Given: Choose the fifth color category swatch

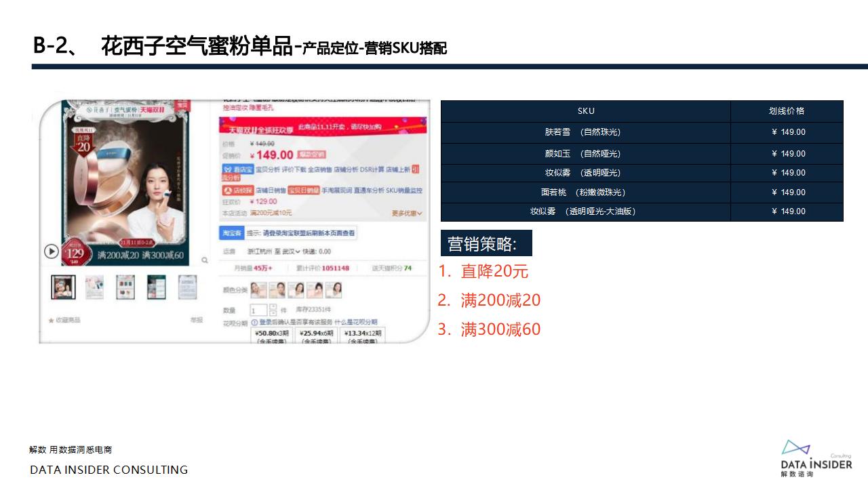Looking at the screenshot, I should point(333,290).
